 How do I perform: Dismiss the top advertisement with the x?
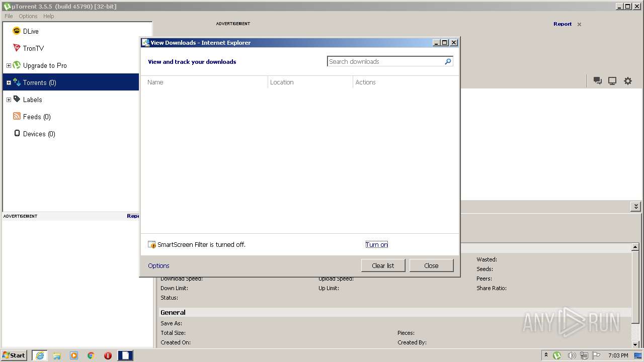579,24
